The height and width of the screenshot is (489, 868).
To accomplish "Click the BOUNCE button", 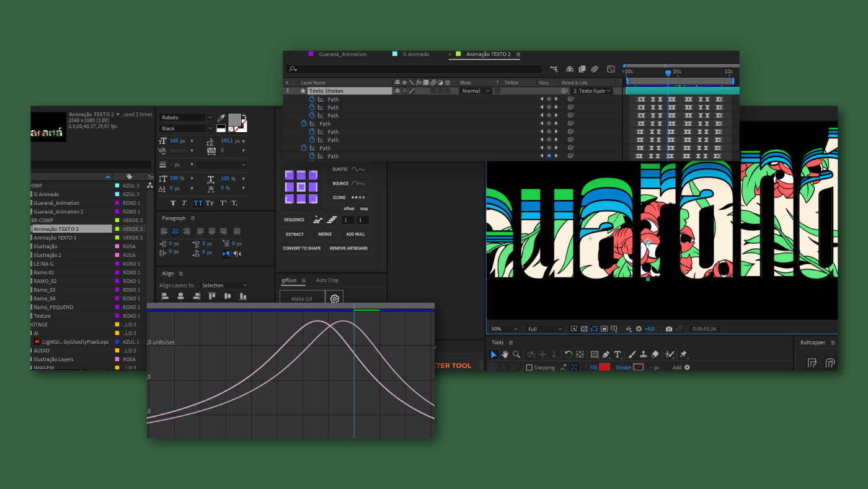I will (348, 184).
